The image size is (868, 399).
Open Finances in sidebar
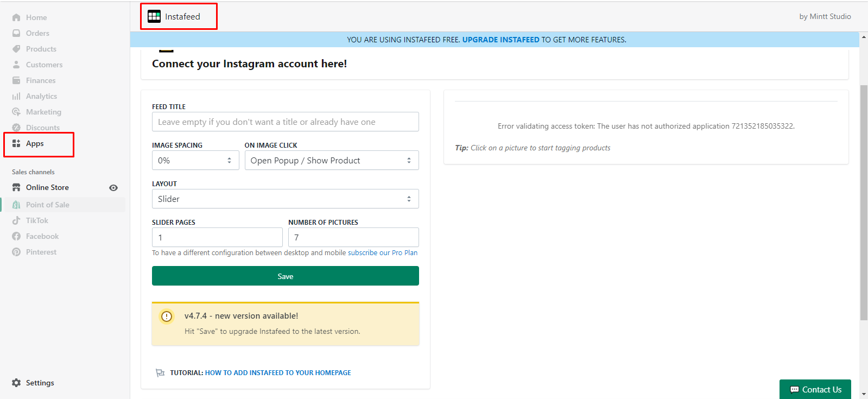click(x=41, y=80)
